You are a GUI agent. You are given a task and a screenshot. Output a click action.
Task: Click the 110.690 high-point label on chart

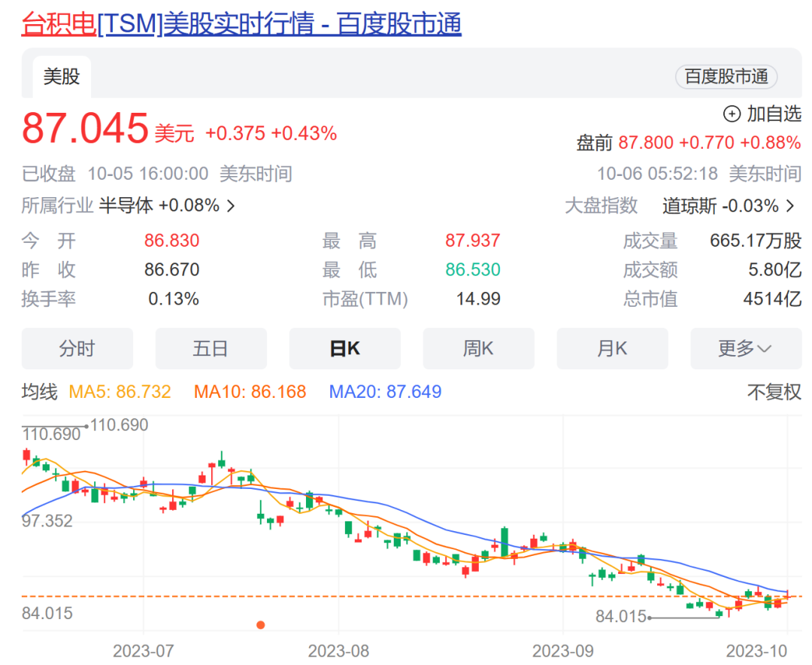point(119,425)
